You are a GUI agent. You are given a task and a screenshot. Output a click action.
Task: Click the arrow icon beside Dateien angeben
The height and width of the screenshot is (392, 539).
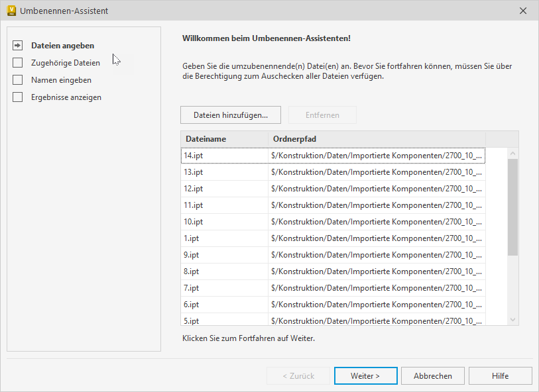coord(18,46)
